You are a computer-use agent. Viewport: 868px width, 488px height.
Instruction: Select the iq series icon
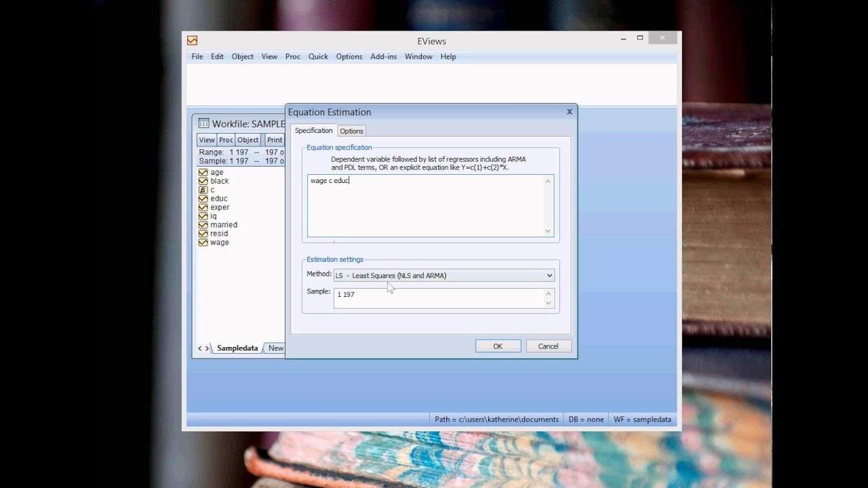[203, 216]
